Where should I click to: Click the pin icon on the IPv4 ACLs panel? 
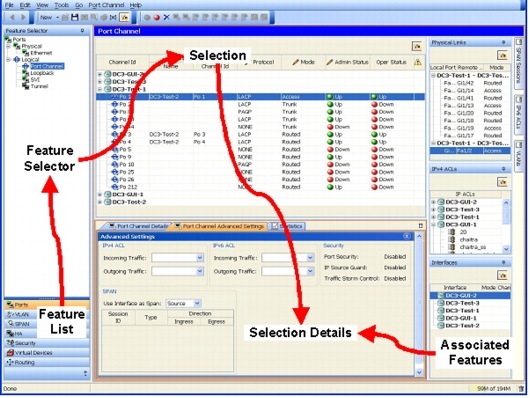(x=503, y=169)
